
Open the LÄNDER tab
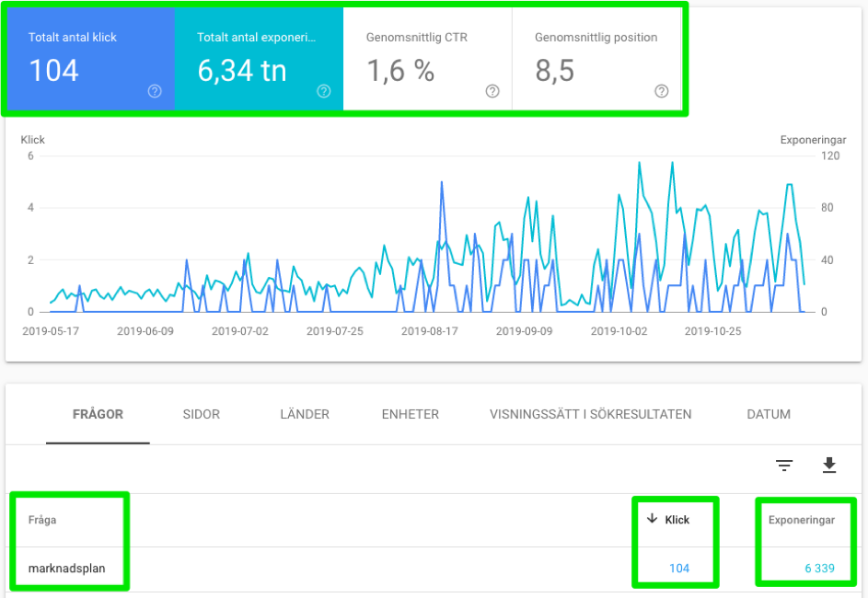coord(304,414)
